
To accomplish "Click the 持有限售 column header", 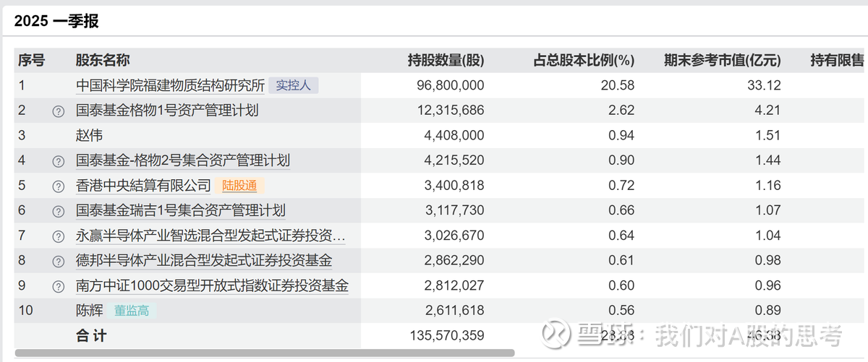I will click(x=837, y=61).
